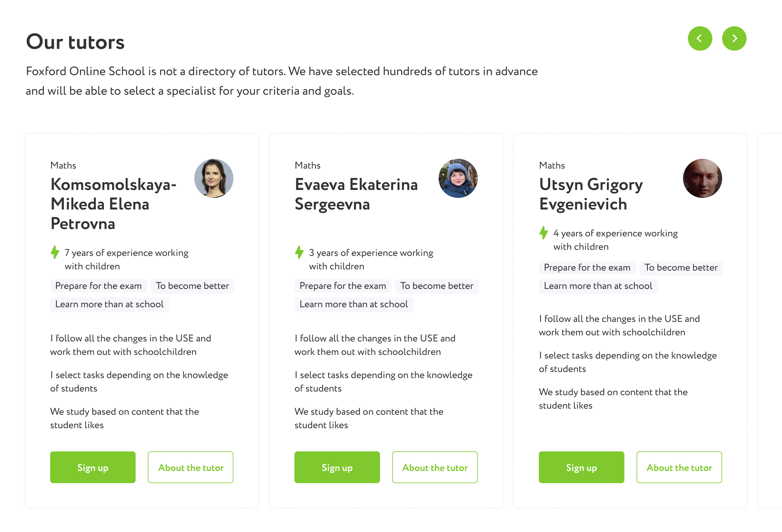Select Komsomolskaya-Mikeda's 'Prepare for the exam' tag
Image resolution: width=782 pixels, height=532 pixels.
click(x=98, y=286)
